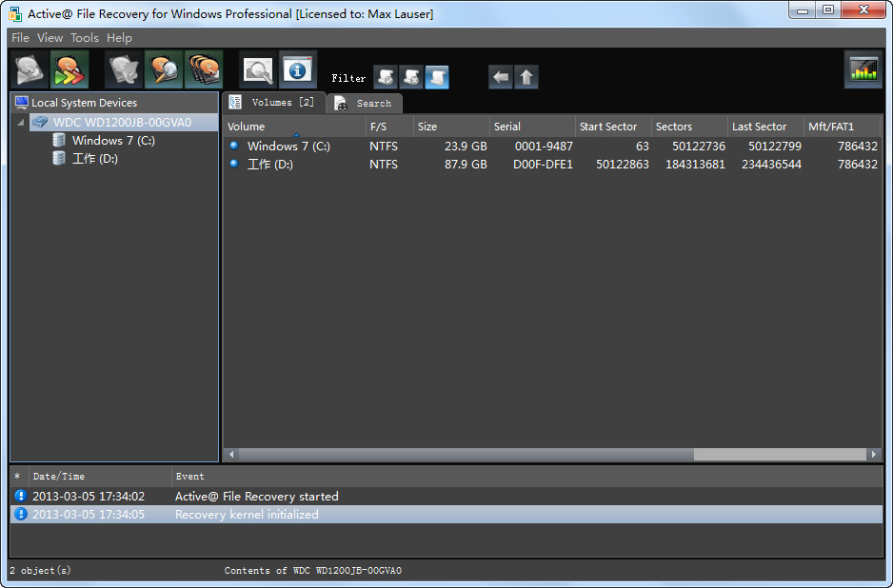Click serial D00F-DFE1 cell
The height and width of the screenshot is (588, 893).
tap(543, 165)
